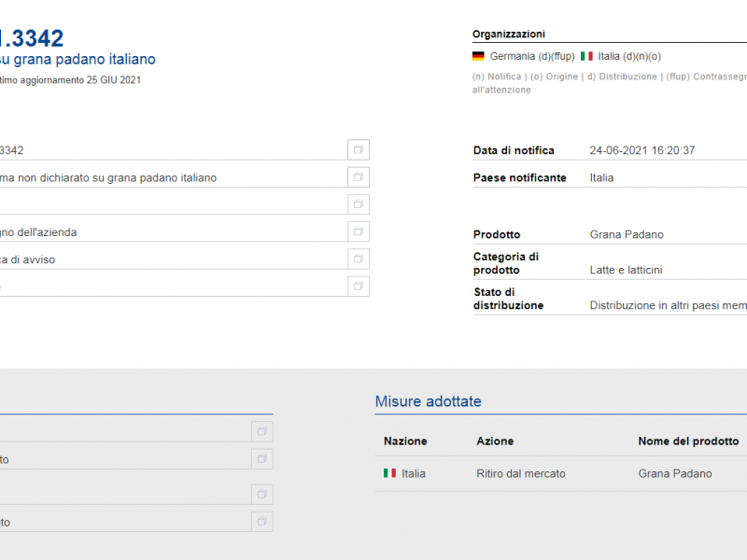
Task: Select 'Germania (d)(ffup)' organization text
Action: point(532,56)
